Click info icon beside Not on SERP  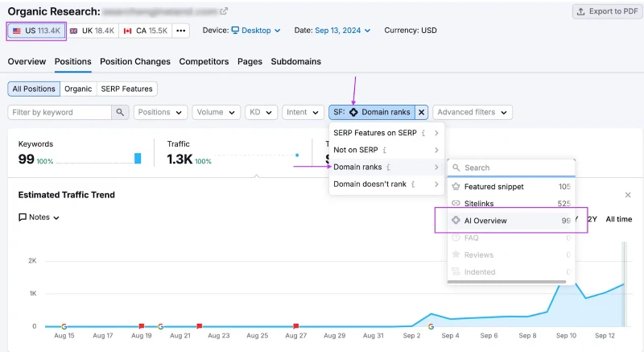coord(385,150)
